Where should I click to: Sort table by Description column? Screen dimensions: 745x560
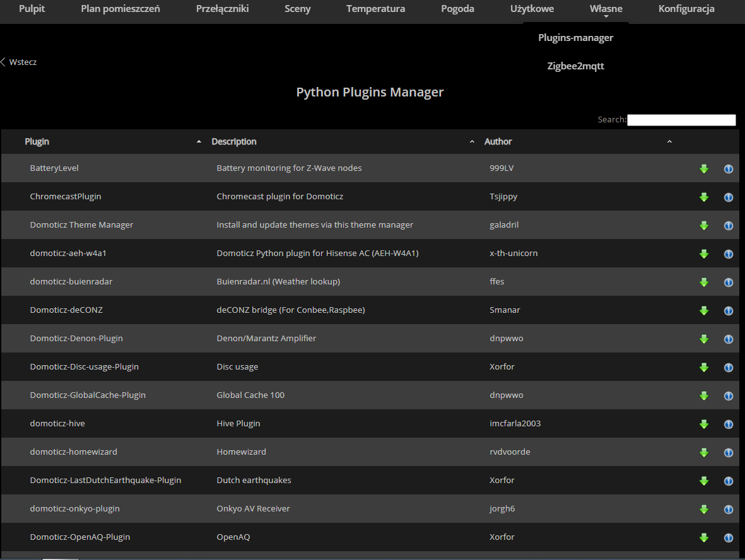click(343, 141)
